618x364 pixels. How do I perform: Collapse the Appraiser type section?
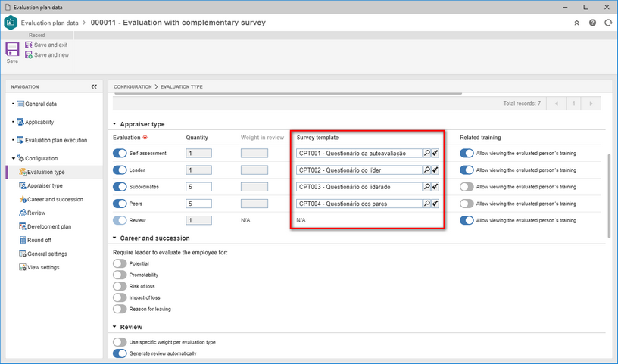pos(114,124)
